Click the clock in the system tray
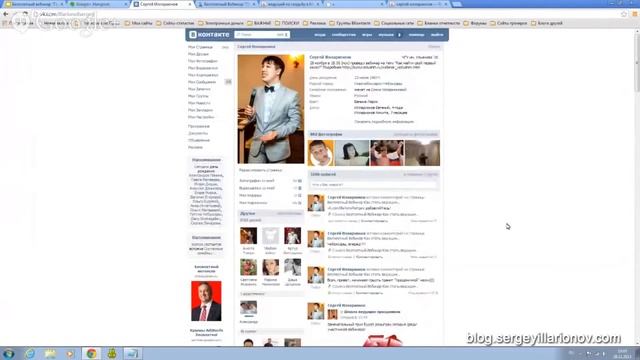This screenshot has height=360, width=640. click(622, 353)
